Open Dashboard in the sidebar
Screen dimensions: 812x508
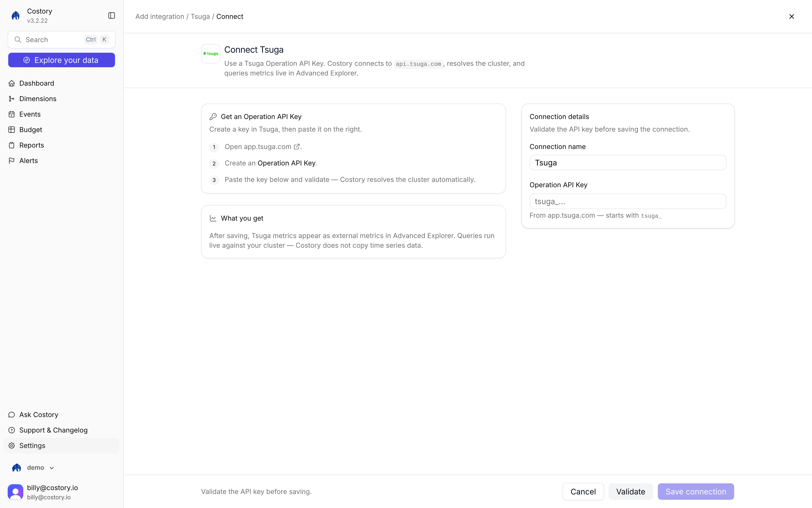click(62, 83)
